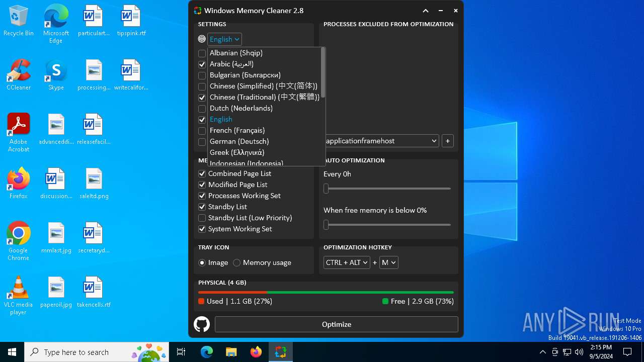Collapse window with the up chevron
644x362 pixels.
click(426, 11)
